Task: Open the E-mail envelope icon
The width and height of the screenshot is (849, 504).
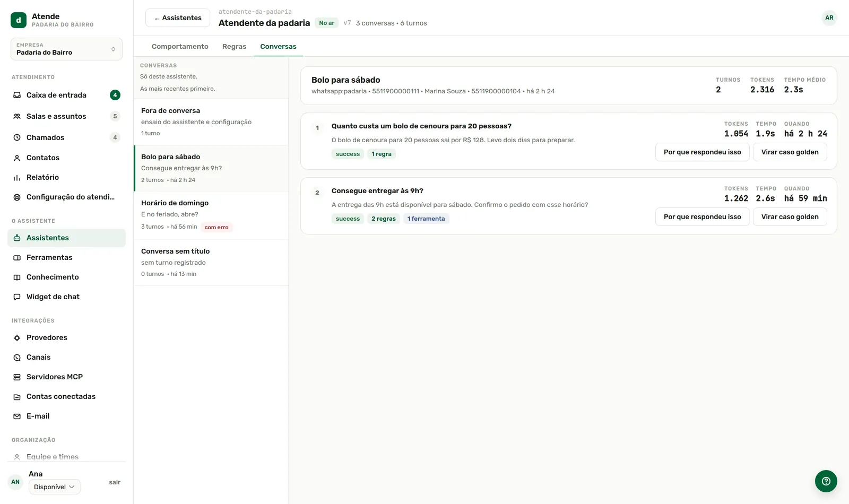Action: [x=17, y=416]
